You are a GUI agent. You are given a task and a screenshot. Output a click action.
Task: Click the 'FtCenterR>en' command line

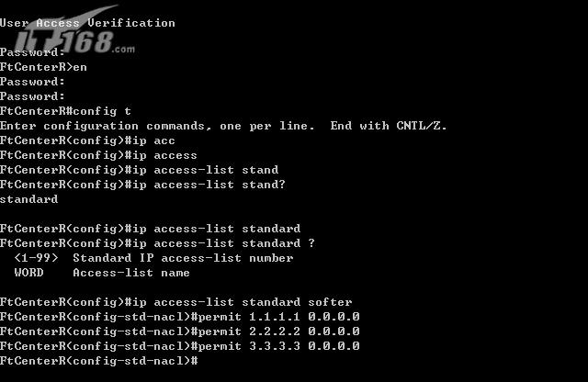tap(43, 67)
